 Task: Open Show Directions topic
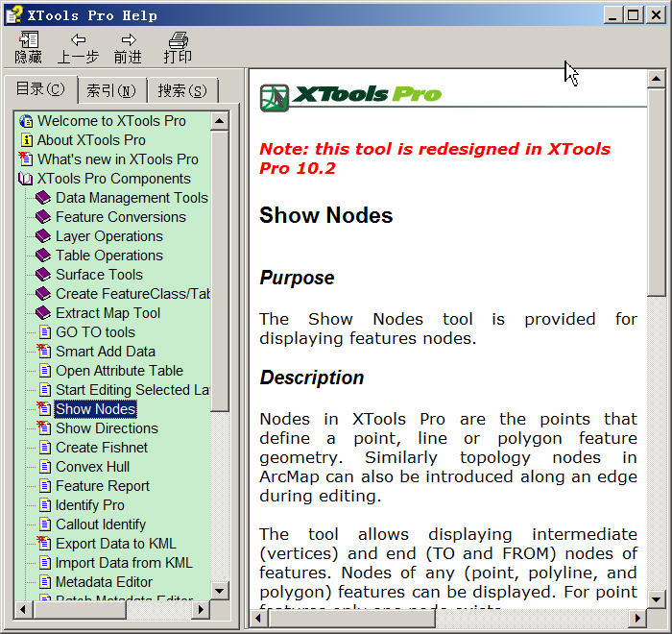pyautogui.click(x=107, y=428)
